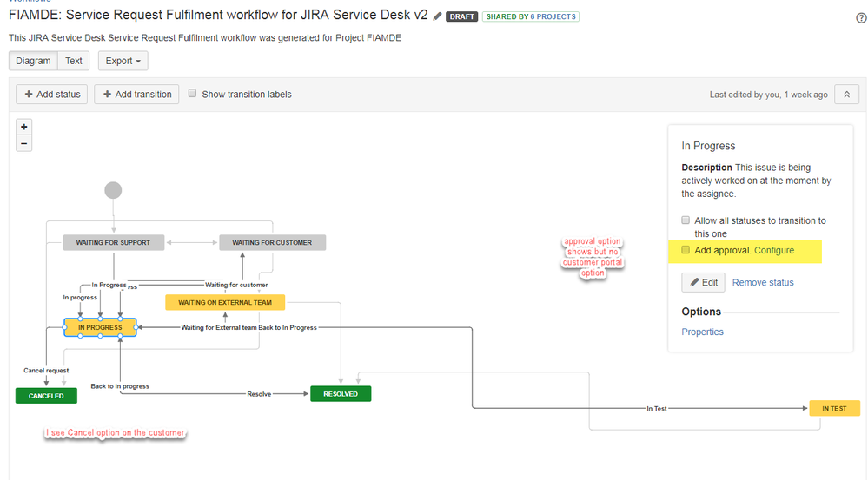Click the 6 PROJECTS shared link
Viewport: 868px width, 480px height.
coord(553,17)
